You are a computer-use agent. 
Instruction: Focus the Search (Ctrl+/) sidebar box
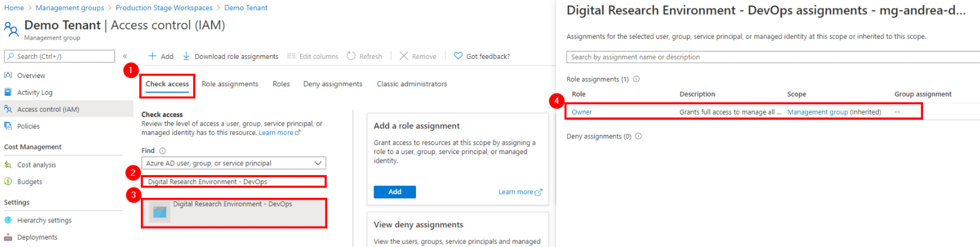point(59,56)
